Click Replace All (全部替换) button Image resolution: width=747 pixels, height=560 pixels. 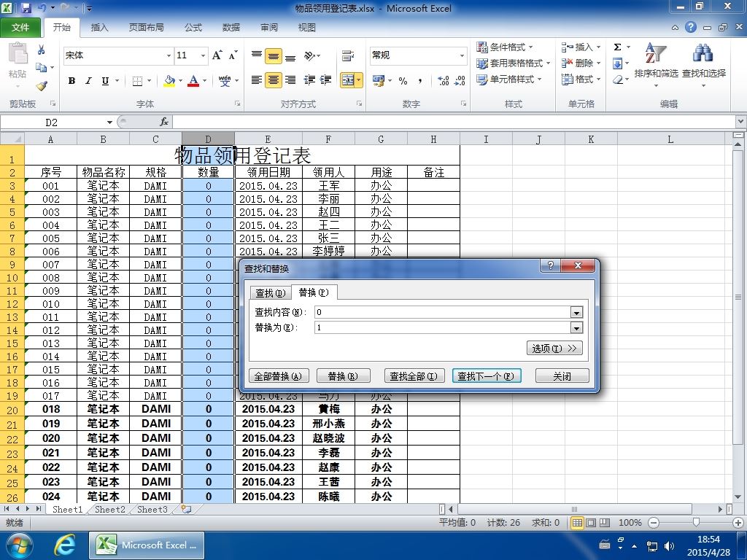point(278,376)
